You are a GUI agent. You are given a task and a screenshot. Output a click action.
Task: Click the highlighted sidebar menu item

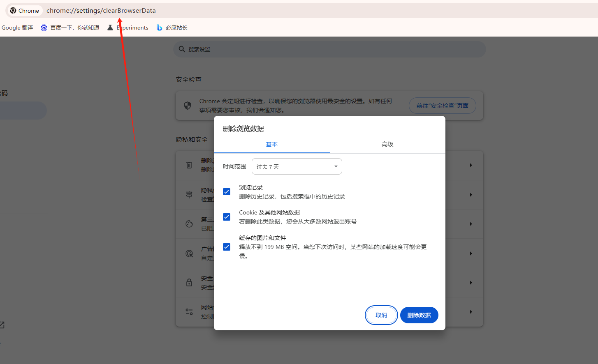pos(23,111)
